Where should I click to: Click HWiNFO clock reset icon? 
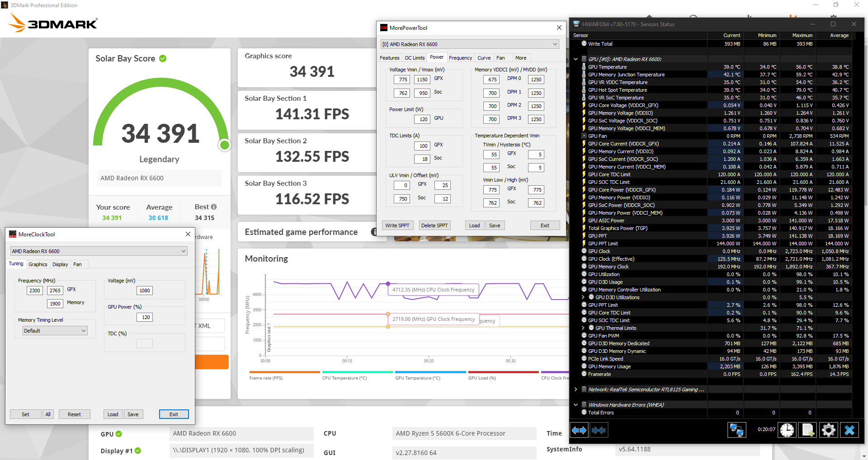pos(787,430)
